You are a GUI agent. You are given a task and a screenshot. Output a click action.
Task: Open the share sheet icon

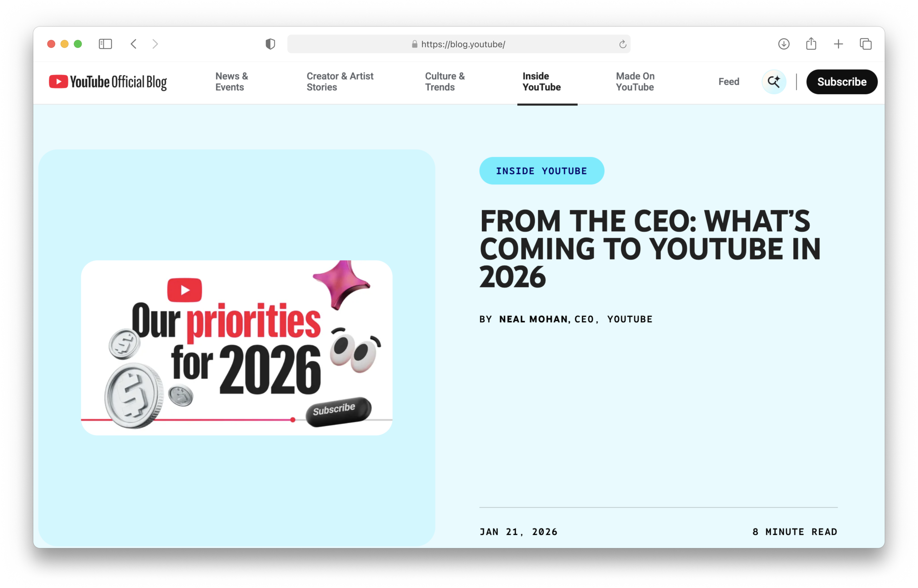(x=811, y=44)
